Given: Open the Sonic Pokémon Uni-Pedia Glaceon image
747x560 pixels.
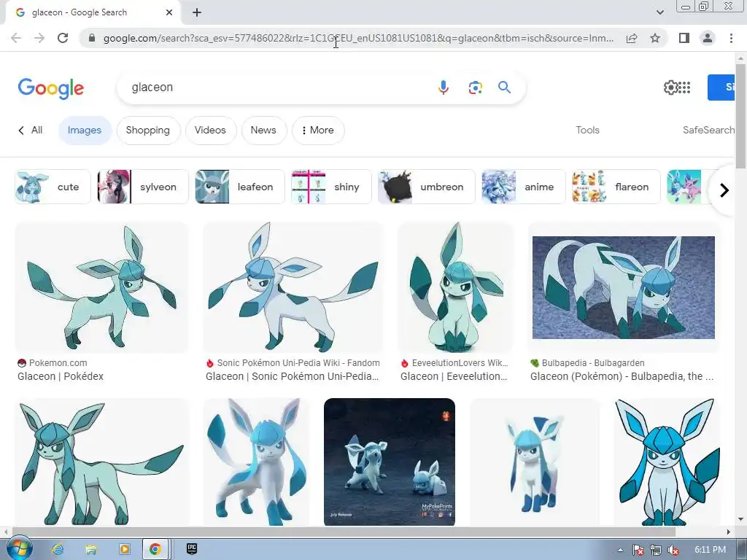Looking at the screenshot, I should coord(293,287).
